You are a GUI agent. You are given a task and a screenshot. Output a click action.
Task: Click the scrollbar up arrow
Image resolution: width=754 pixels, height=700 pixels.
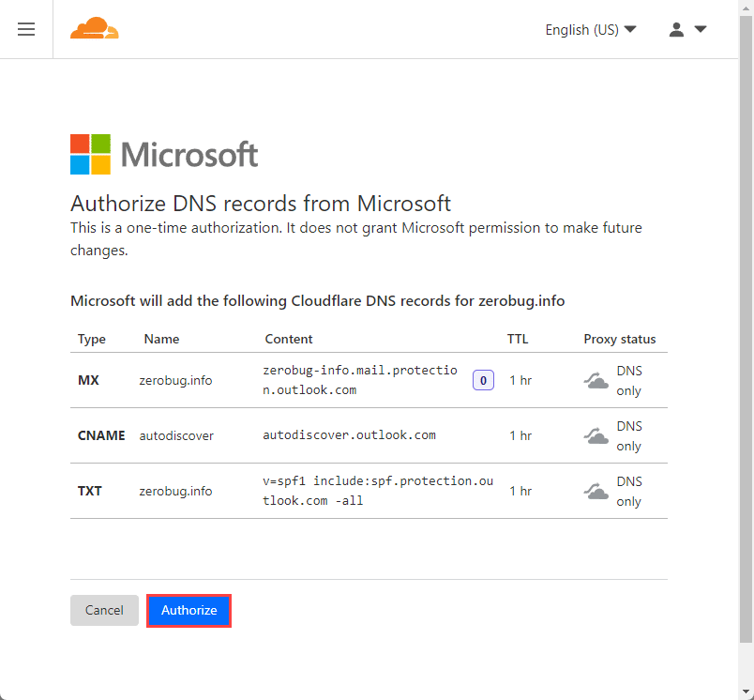point(746,7)
